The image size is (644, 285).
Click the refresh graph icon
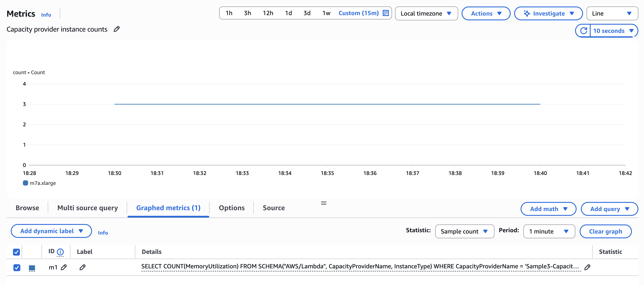(583, 31)
